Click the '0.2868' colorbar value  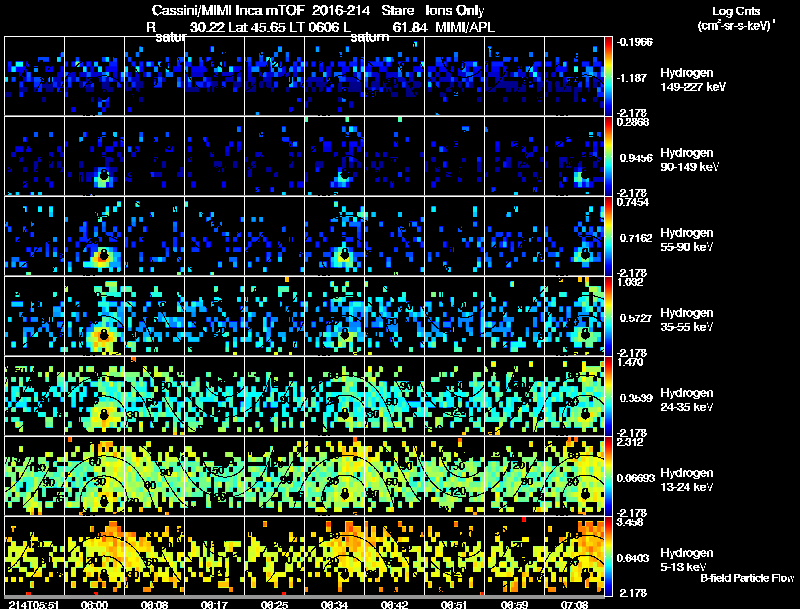click(633, 122)
